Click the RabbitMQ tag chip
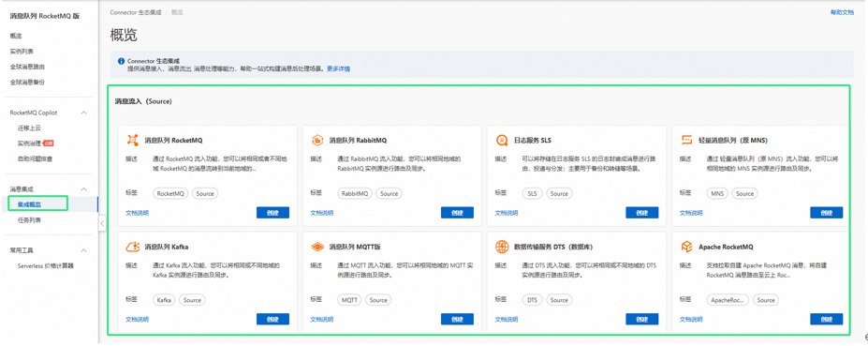Viewport: 868px width, 346px height. click(355, 193)
